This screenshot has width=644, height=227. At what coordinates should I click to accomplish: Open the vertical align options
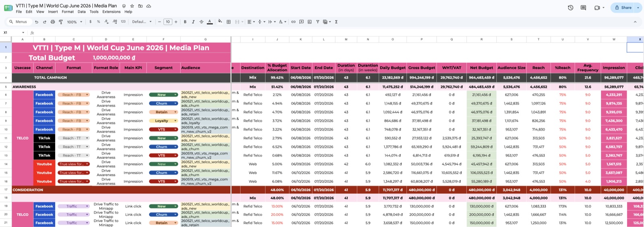click(261, 22)
